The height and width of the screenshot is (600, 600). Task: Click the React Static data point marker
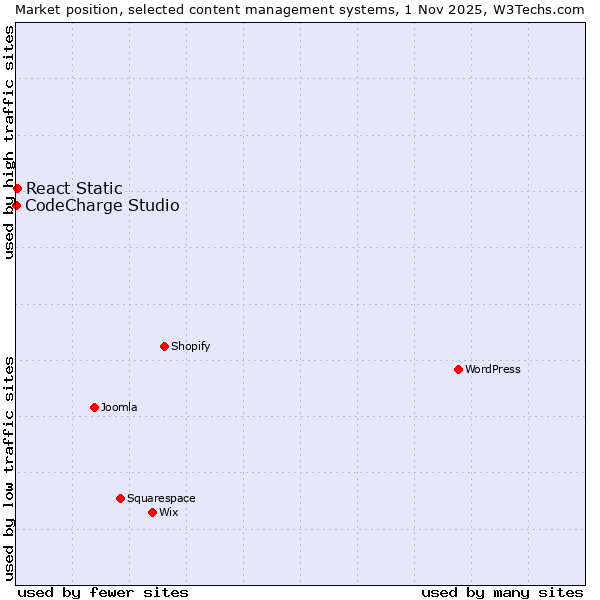(x=17, y=188)
